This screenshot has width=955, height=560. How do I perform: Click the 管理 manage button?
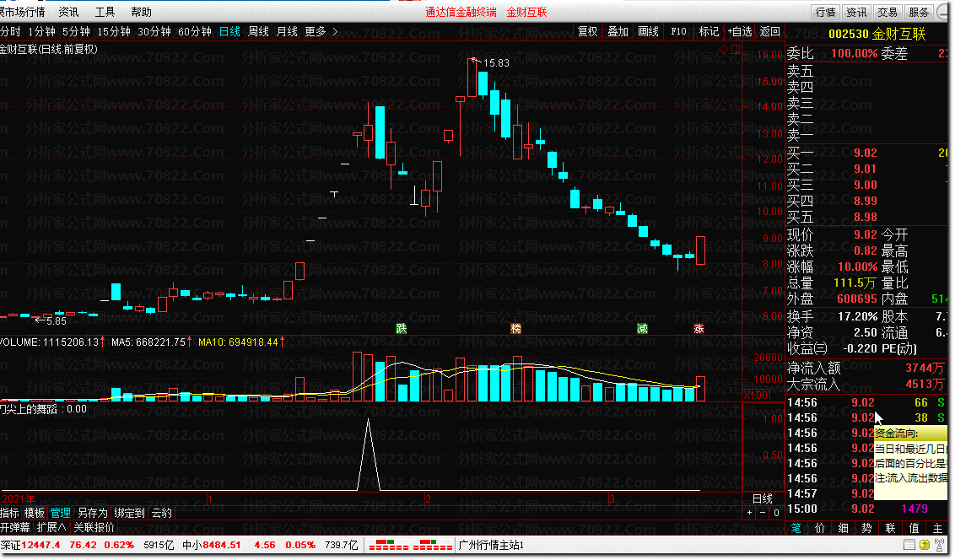click(x=60, y=513)
